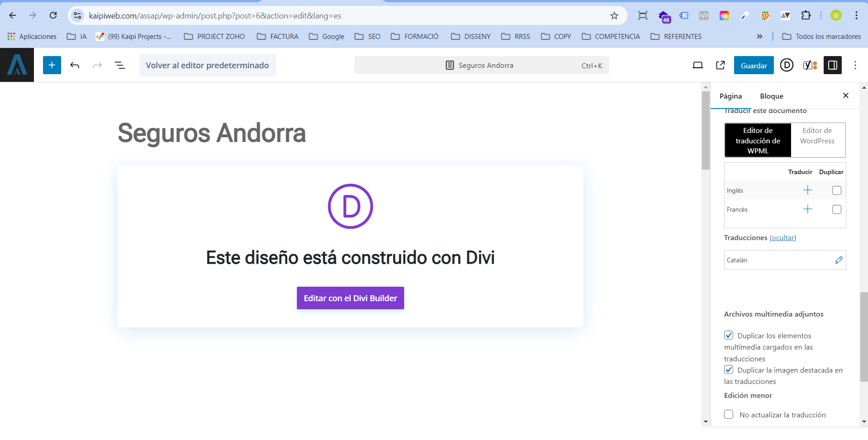
Task: Undo the last change
Action: click(x=75, y=65)
